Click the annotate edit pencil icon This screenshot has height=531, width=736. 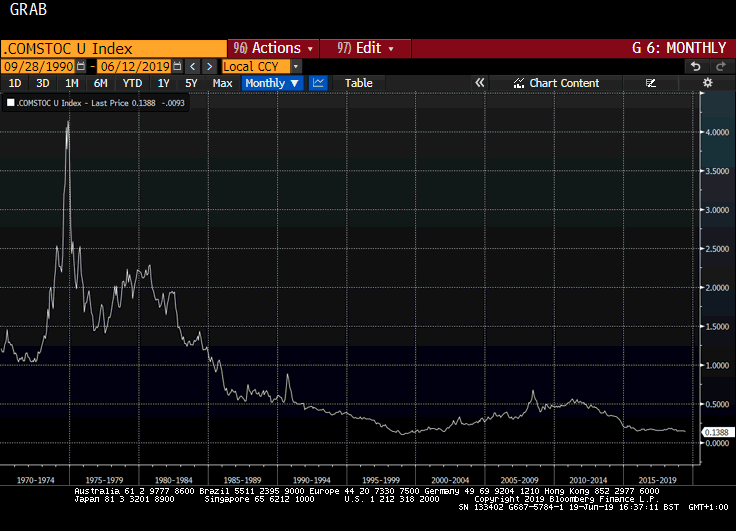tap(651, 83)
